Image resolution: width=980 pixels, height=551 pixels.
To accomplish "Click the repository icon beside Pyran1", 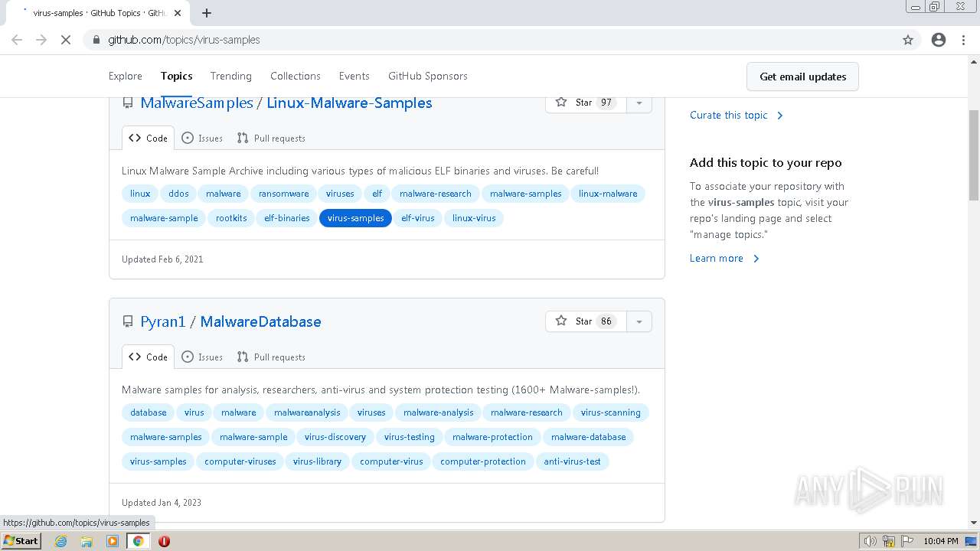I will [x=128, y=322].
